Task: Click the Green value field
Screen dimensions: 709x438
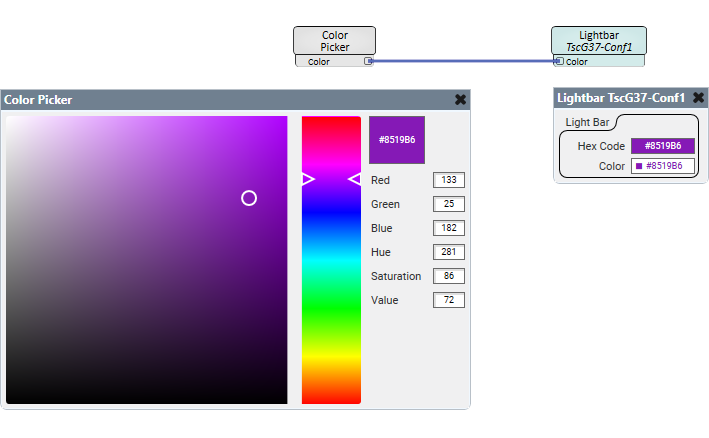Action: coord(448,204)
